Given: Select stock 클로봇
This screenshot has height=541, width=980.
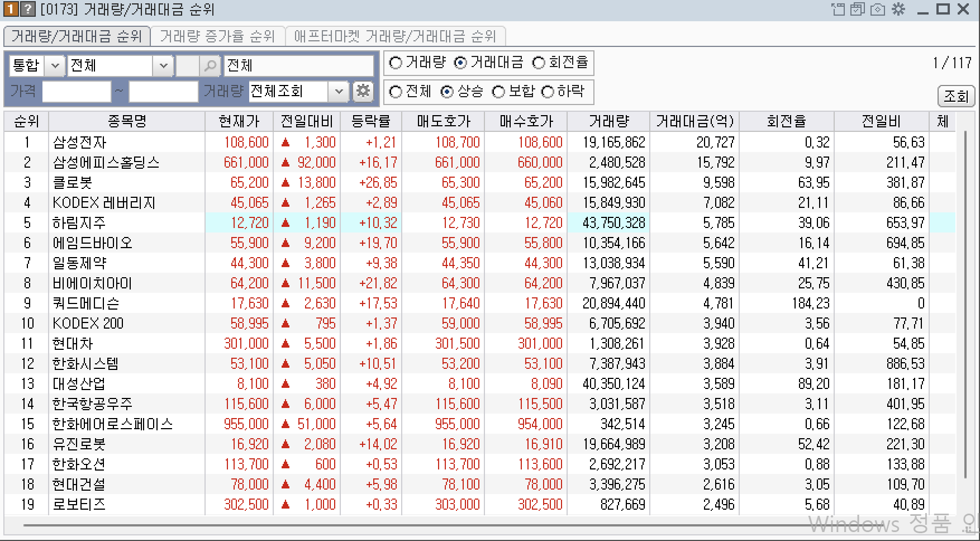Looking at the screenshot, I should pyautogui.click(x=73, y=182).
